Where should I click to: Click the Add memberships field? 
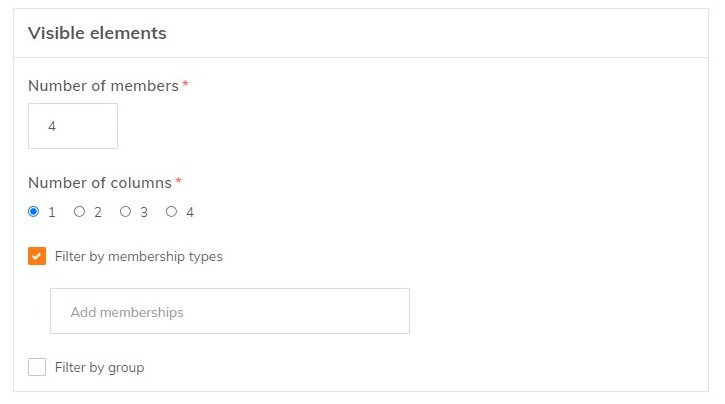coord(229,312)
